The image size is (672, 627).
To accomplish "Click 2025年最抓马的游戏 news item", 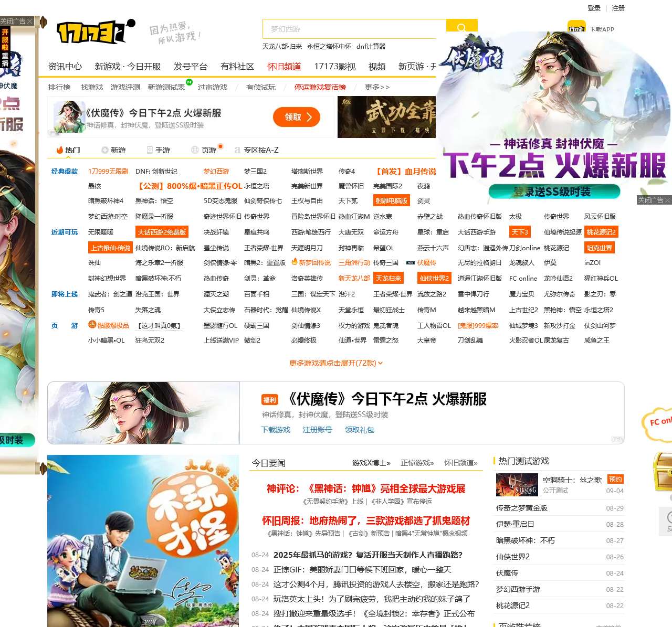I will [x=368, y=555].
